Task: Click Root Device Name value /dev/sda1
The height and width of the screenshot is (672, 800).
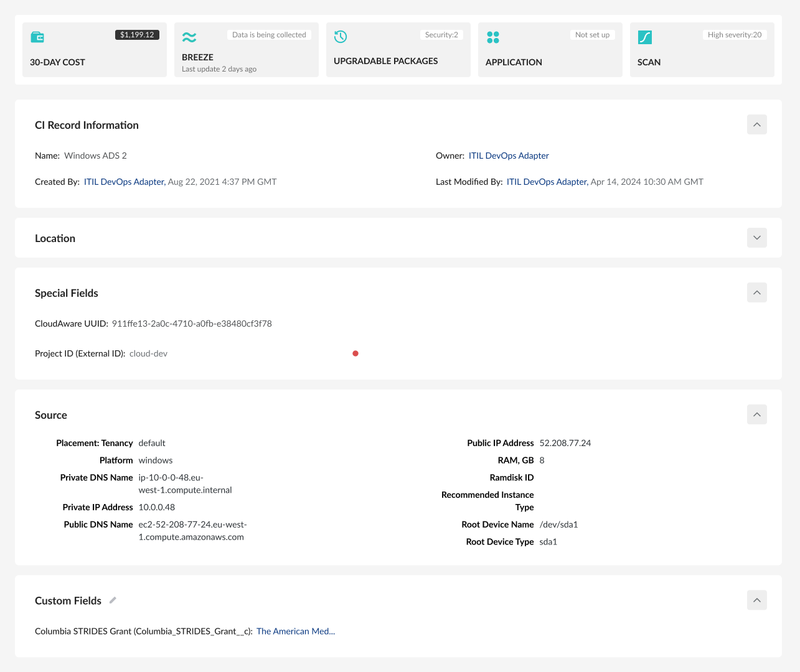Action: click(x=558, y=525)
